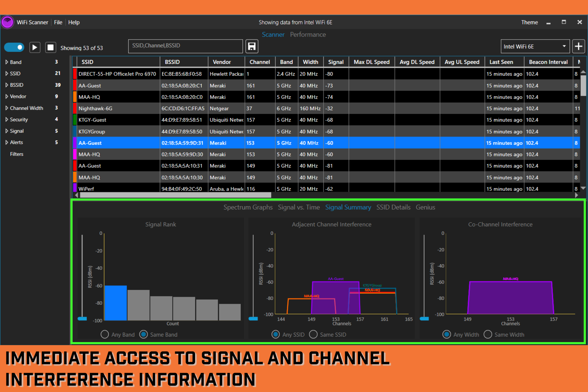Click the table scroll-down arrow
This screenshot has height=392, width=588.
tap(583, 188)
